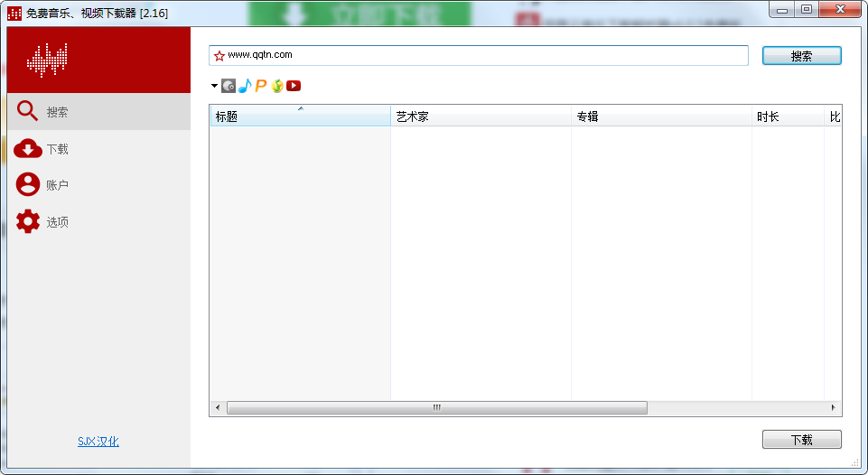
Task: Sort by the 专辑 column header
Action: [661, 116]
